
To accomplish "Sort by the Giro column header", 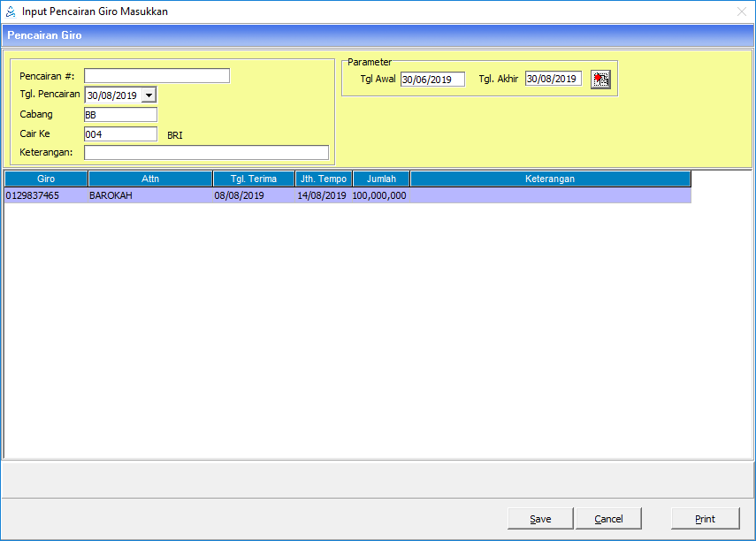I will coord(46,179).
